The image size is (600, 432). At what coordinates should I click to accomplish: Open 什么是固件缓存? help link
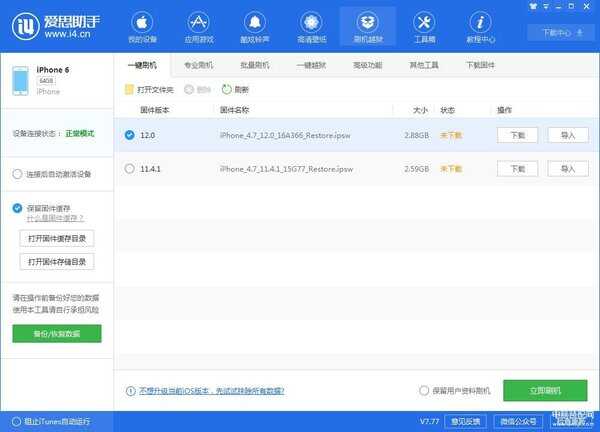tap(54, 217)
